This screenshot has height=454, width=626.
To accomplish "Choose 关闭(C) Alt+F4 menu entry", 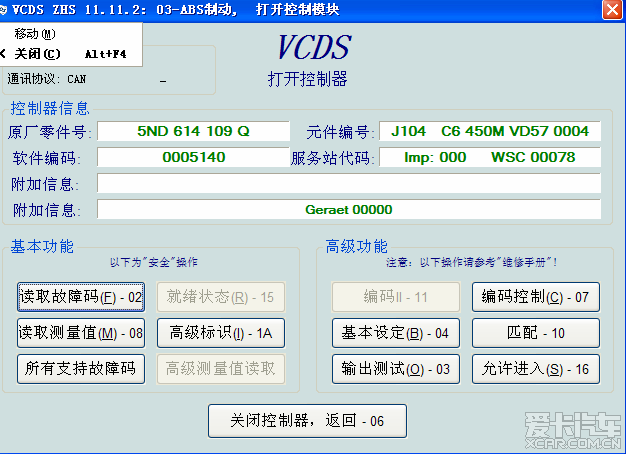I will click(x=71, y=54).
